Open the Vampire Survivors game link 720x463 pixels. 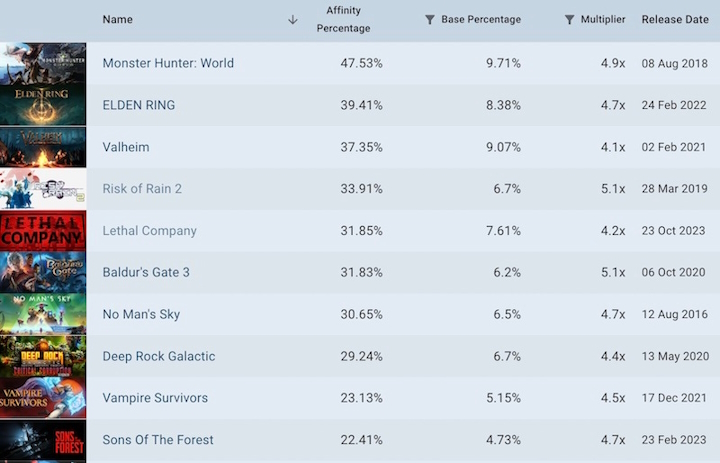(x=155, y=398)
